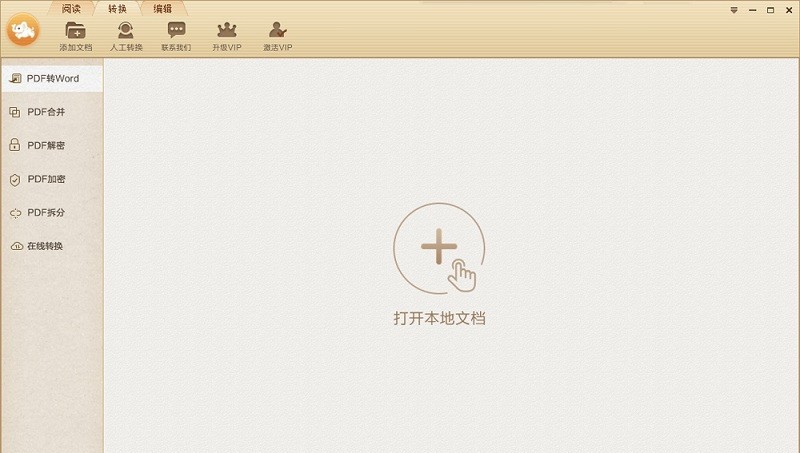Click the 升级VIP label
The height and width of the screenshot is (453, 800).
pos(227,47)
